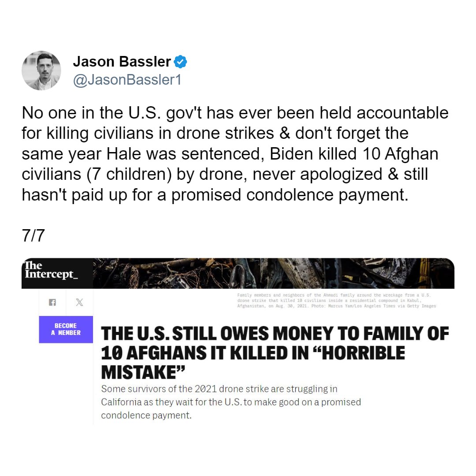
Task: Click the 7/7 thread counter
Action: pos(33,235)
